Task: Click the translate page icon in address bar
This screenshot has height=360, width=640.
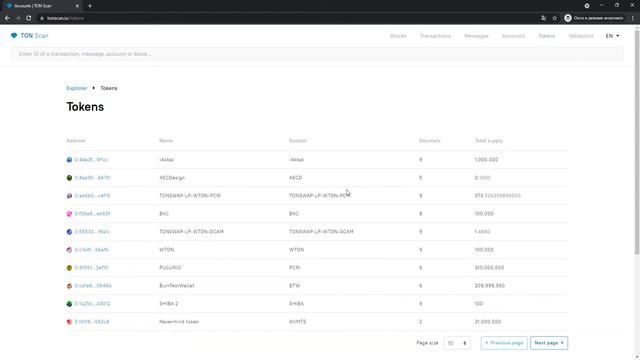Action: pos(543,18)
